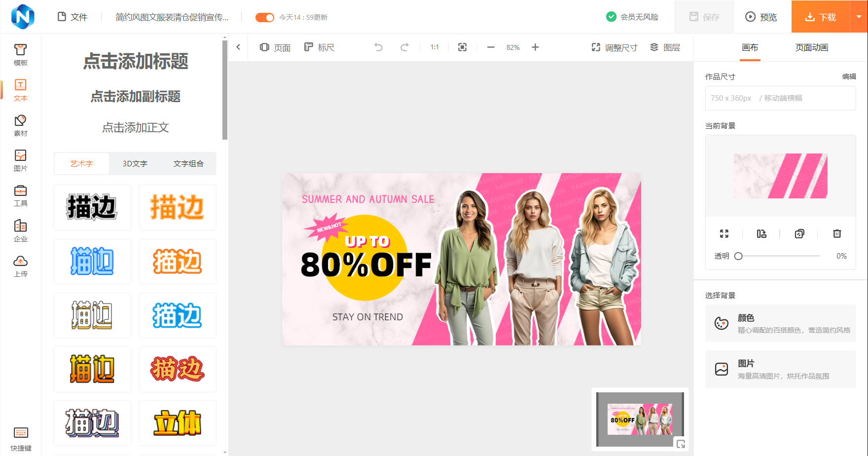The height and width of the screenshot is (456, 868).
Task: Switch to the 页面动画 tab
Action: click(x=811, y=48)
